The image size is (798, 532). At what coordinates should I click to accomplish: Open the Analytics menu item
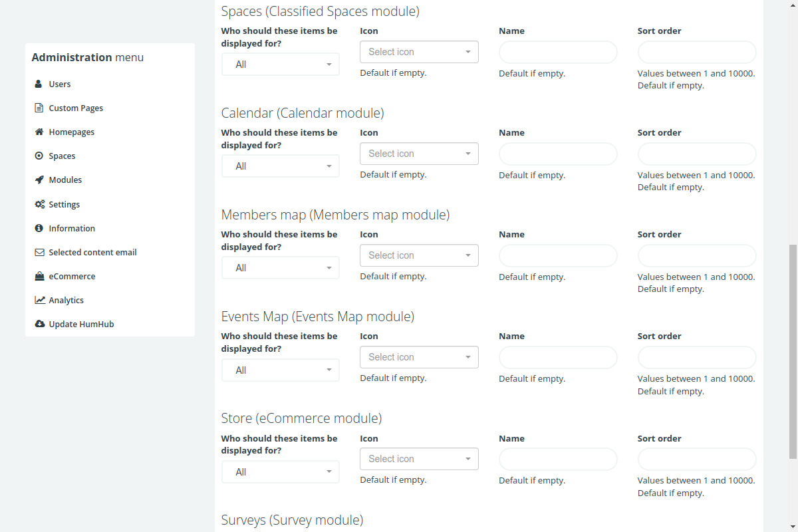coord(66,301)
